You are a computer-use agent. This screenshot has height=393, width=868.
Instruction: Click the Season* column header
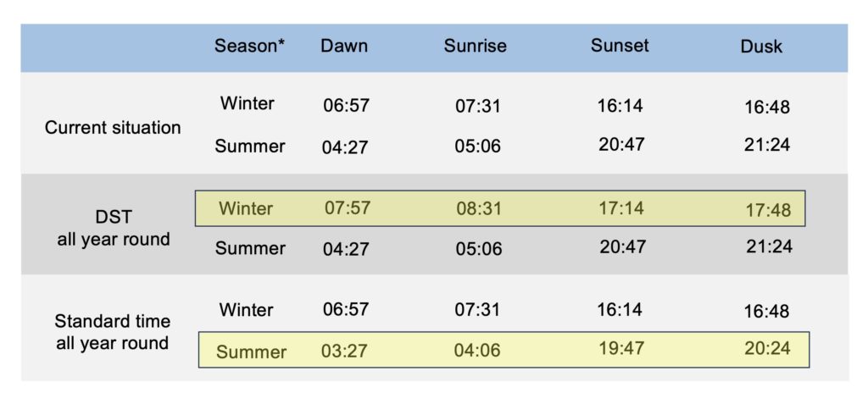[249, 47]
